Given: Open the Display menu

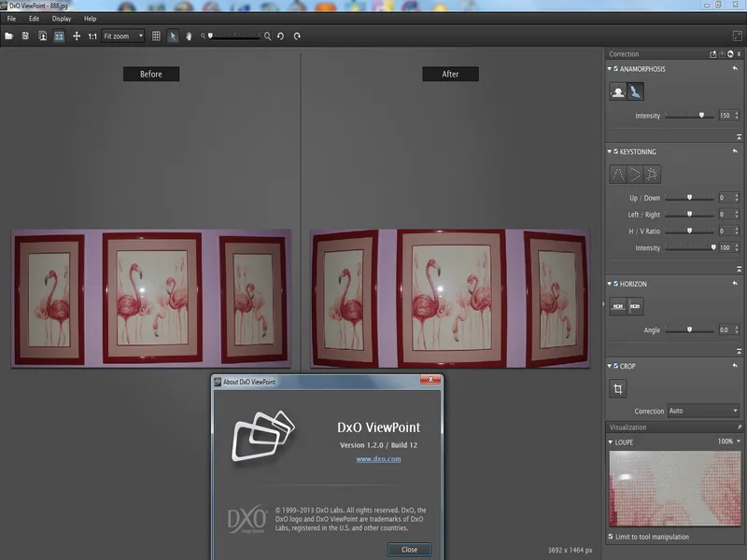Looking at the screenshot, I should (x=62, y=19).
